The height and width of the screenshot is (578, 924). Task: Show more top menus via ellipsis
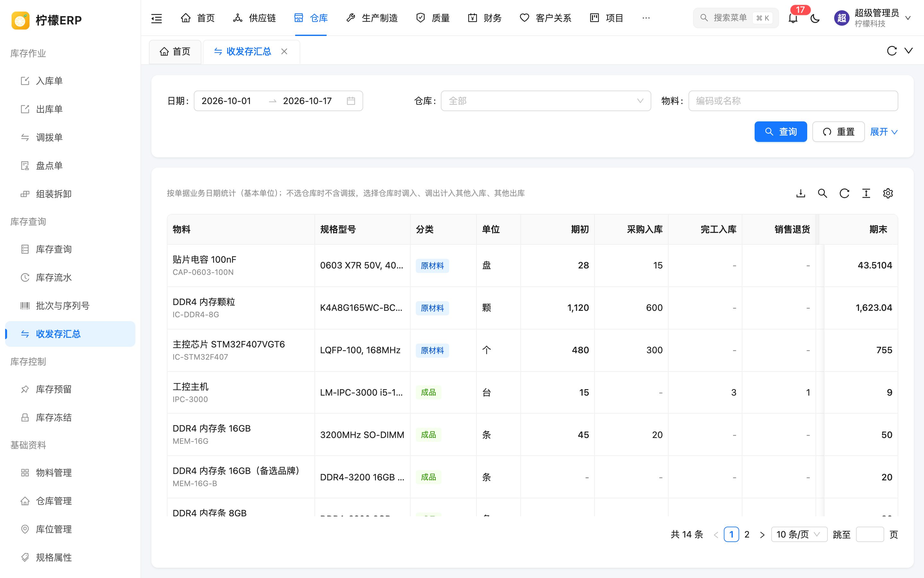click(x=646, y=18)
